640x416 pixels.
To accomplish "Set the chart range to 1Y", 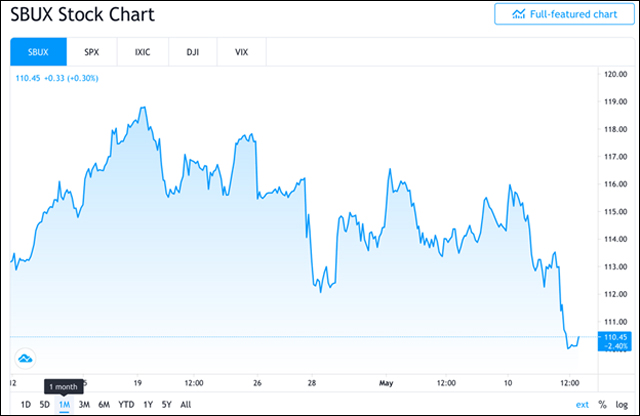I will click(x=148, y=404).
